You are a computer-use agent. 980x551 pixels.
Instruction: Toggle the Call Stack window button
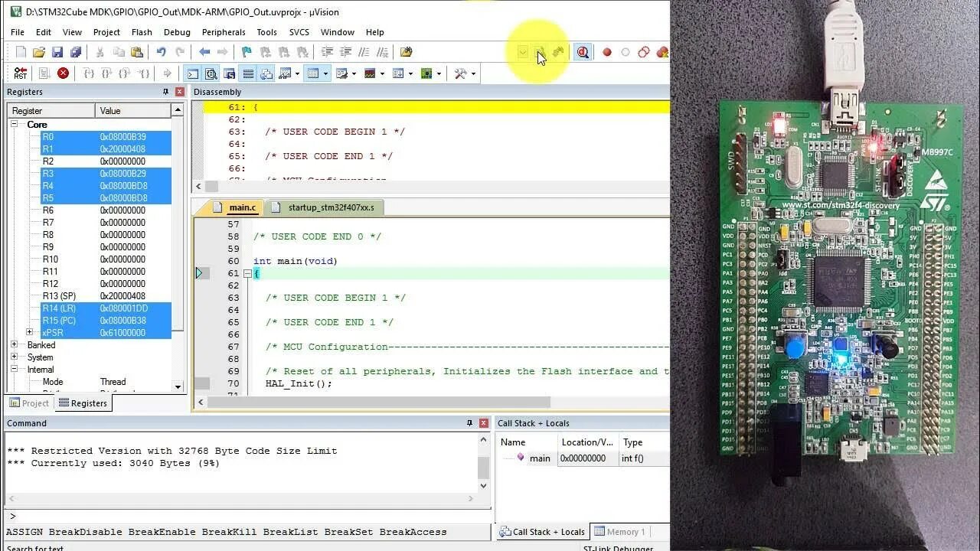pyautogui.click(x=266, y=73)
